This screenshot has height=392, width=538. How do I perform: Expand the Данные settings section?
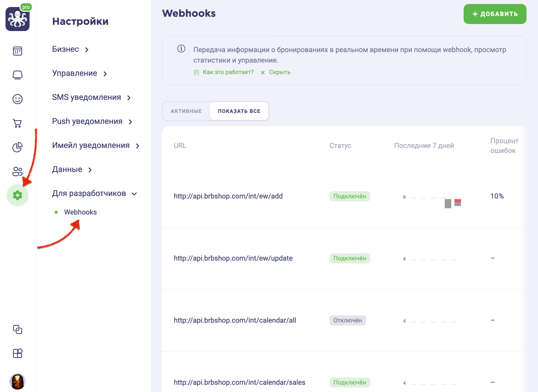click(72, 169)
